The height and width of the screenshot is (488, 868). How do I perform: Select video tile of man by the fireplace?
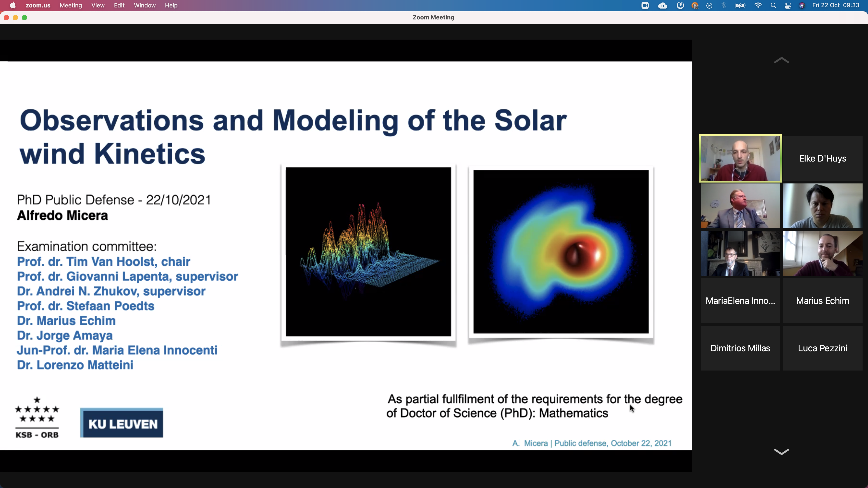click(x=740, y=253)
